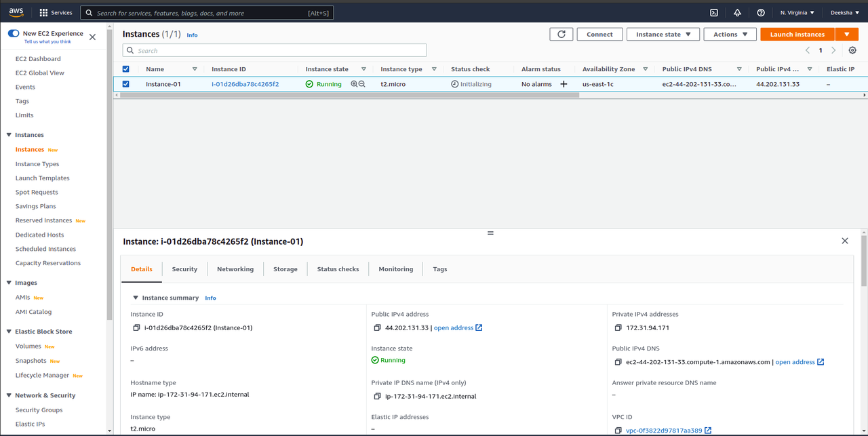Screen dimensions: 868x436
Task: Focus the instances Search filter field
Action: pyautogui.click(x=275, y=50)
